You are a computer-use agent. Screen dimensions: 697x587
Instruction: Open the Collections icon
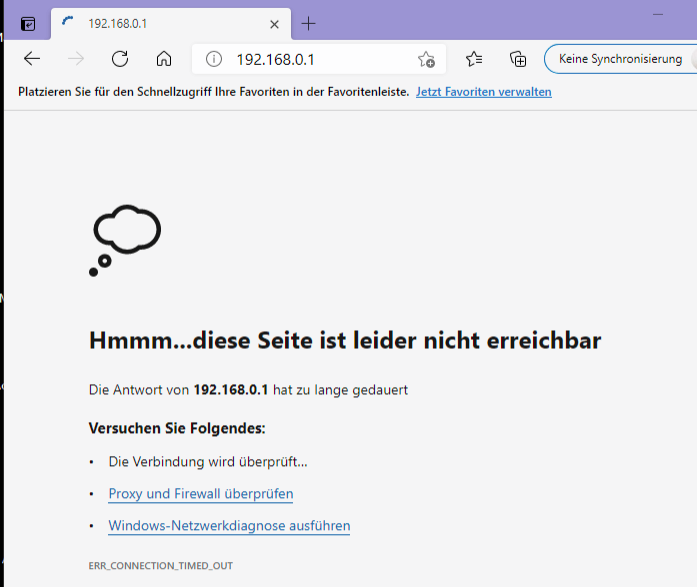tap(518, 59)
